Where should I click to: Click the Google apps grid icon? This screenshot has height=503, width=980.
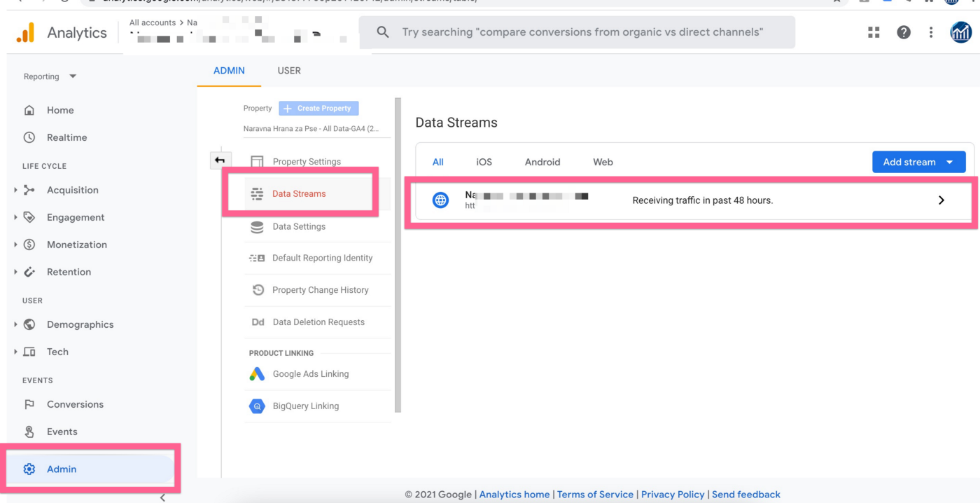pyautogui.click(x=873, y=32)
